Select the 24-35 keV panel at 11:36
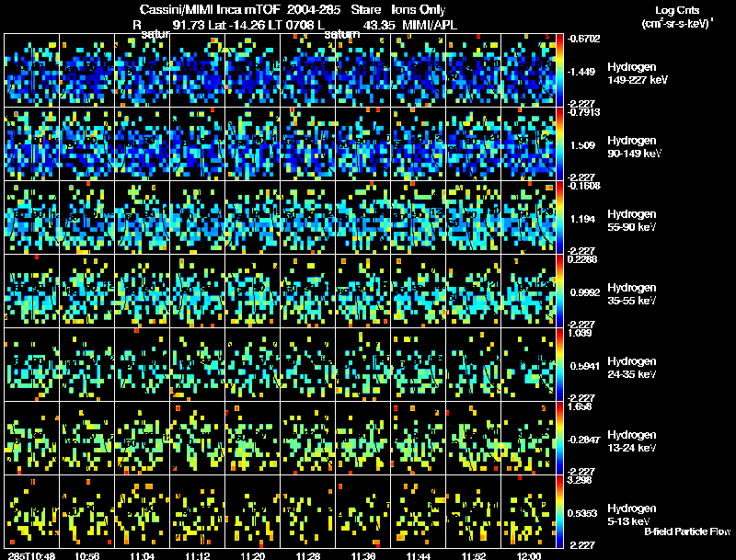Image resolution: width=736 pixels, height=560 pixels. point(363,364)
